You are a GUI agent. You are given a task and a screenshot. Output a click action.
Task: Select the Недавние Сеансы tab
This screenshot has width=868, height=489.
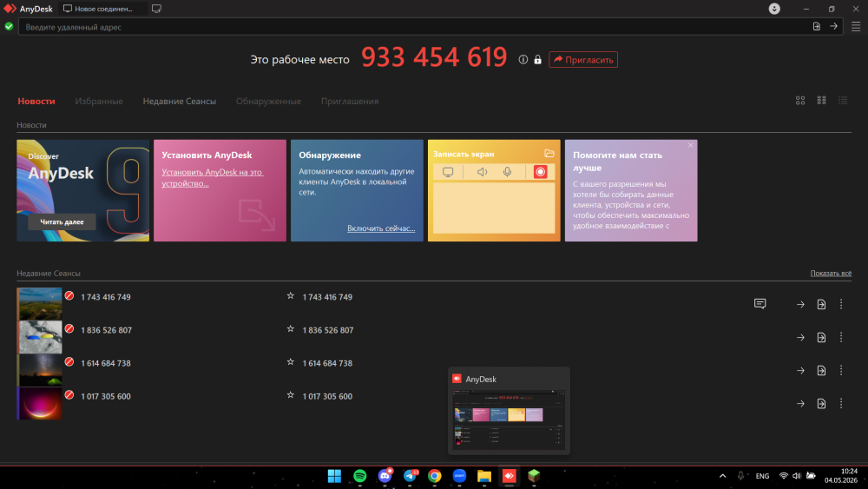coord(180,102)
